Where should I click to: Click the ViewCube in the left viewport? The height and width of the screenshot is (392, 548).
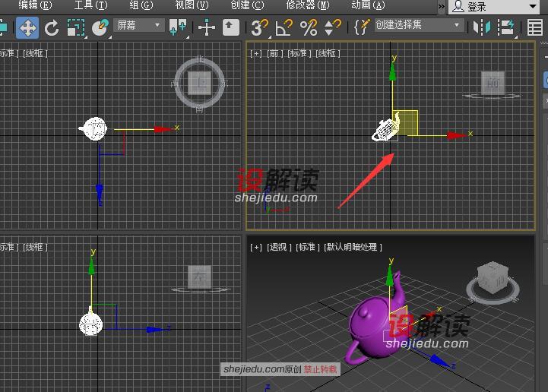click(200, 277)
